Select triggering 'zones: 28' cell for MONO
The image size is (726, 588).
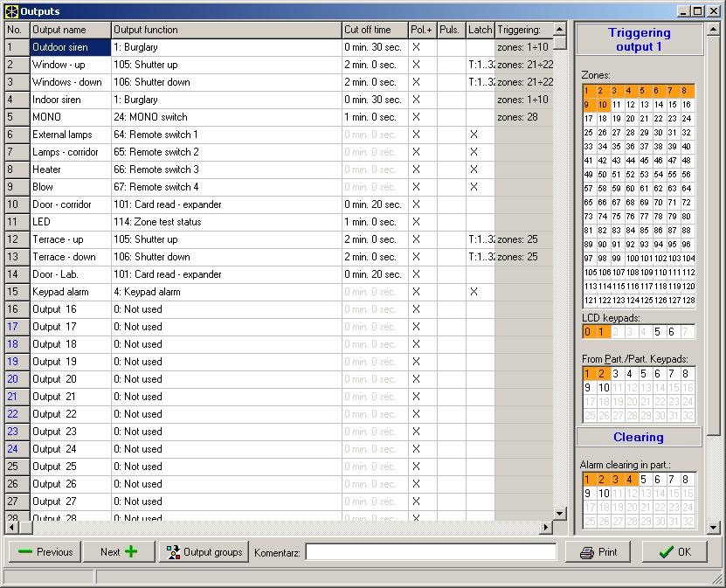[524, 117]
